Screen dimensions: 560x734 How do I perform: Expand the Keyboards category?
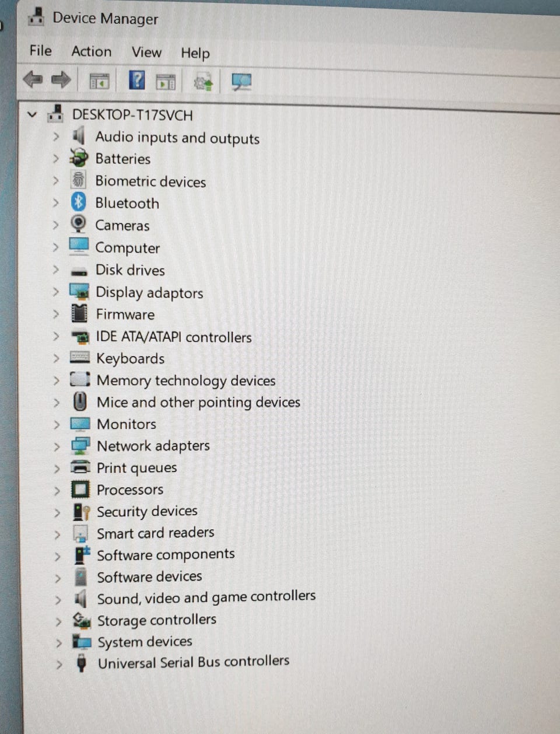56,358
